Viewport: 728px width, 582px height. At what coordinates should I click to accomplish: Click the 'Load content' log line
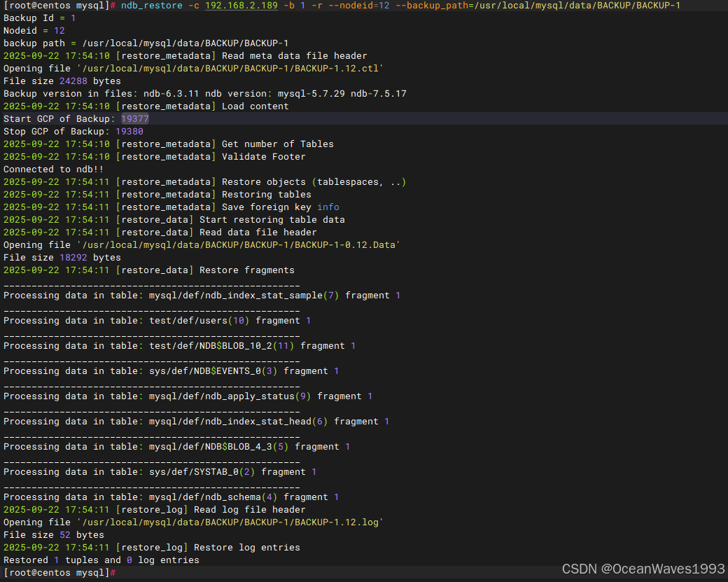(x=146, y=106)
